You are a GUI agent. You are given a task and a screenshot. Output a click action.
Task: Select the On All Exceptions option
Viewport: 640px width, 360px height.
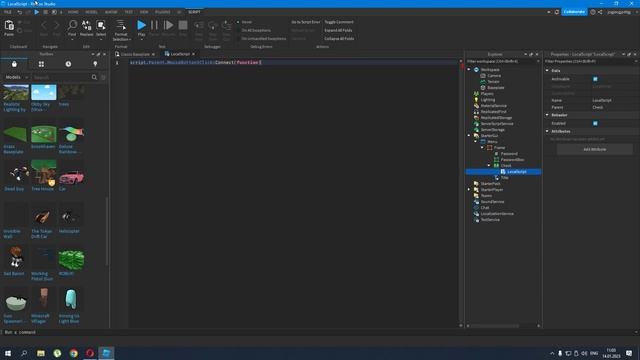point(254,30)
